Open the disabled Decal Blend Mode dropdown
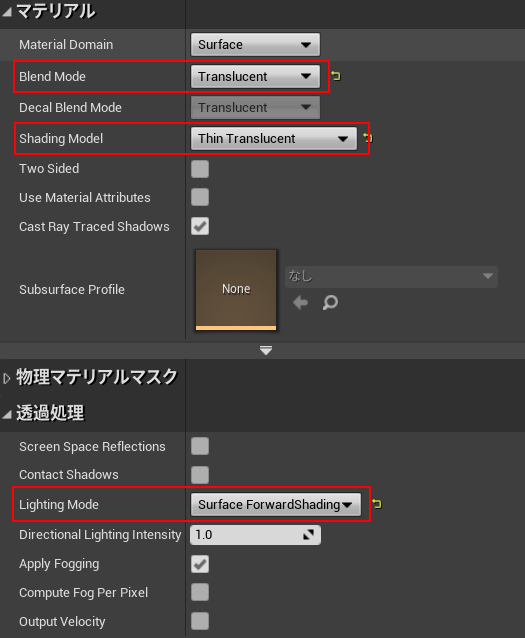Image resolution: width=525 pixels, height=638 pixels. point(255,107)
